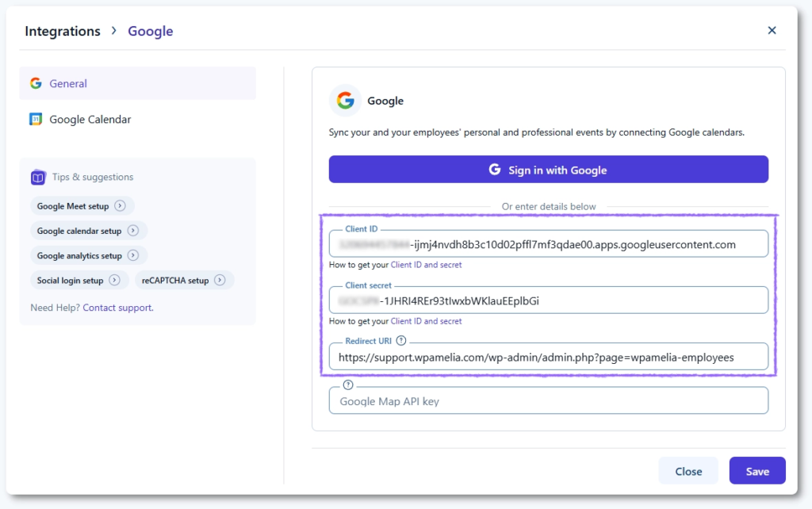Click the help icon next to Redirect URI
The image size is (812, 509).
point(401,341)
